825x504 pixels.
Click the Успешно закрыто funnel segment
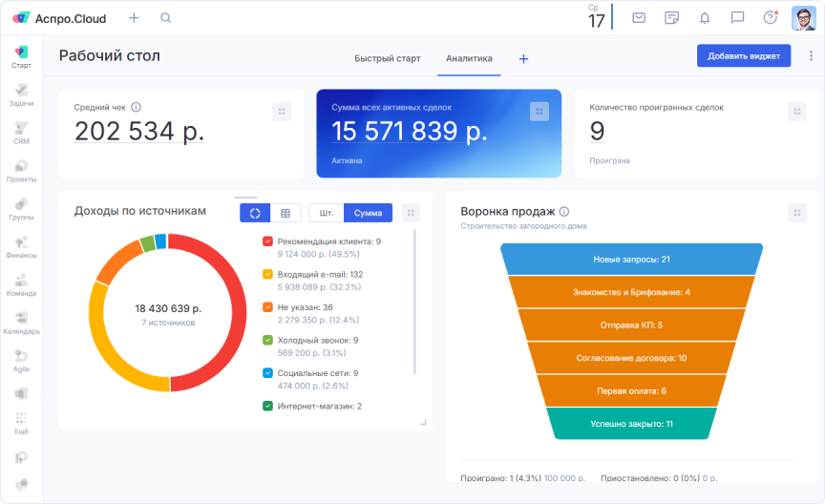pyautogui.click(x=631, y=423)
